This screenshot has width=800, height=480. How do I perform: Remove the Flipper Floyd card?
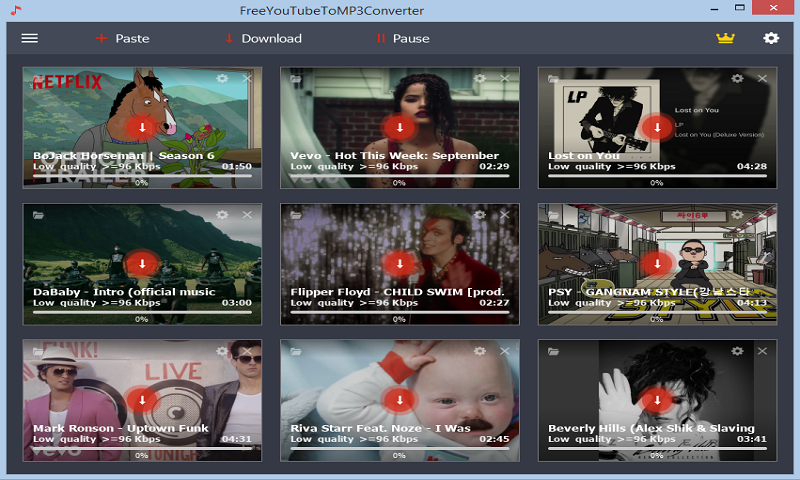pyautogui.click(x=505, y=215)
